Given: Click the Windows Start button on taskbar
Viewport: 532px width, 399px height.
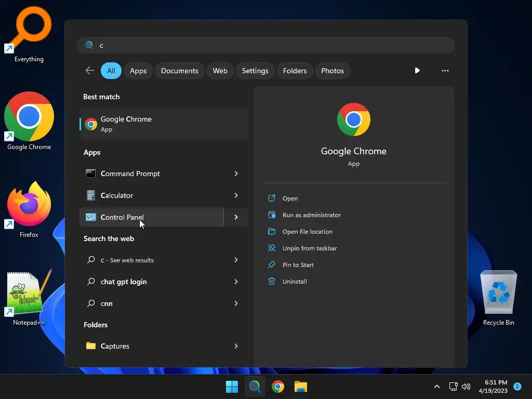Looking at the screenshot, I should click(x=232, y=387).
